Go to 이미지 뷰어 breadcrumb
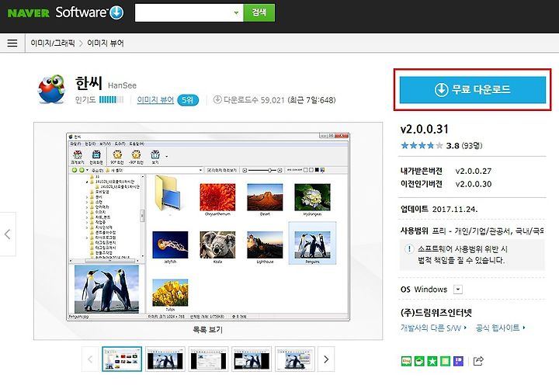559x392 pixels. coord(106,43)
